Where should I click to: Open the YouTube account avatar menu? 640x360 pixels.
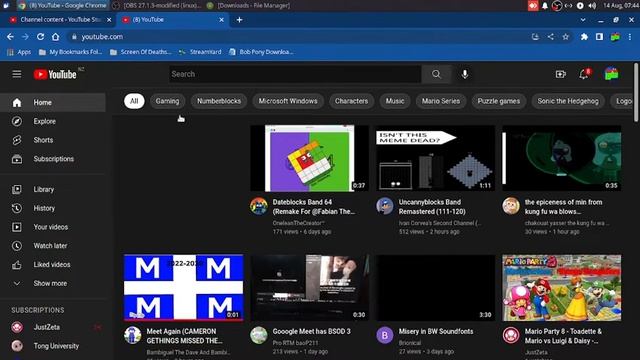click(611, 74)
